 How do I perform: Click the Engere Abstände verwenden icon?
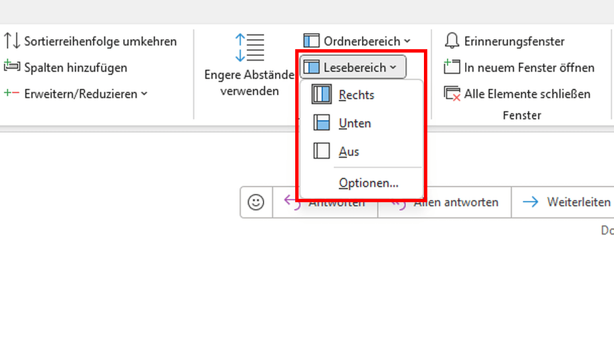click(x=249, y=47)
